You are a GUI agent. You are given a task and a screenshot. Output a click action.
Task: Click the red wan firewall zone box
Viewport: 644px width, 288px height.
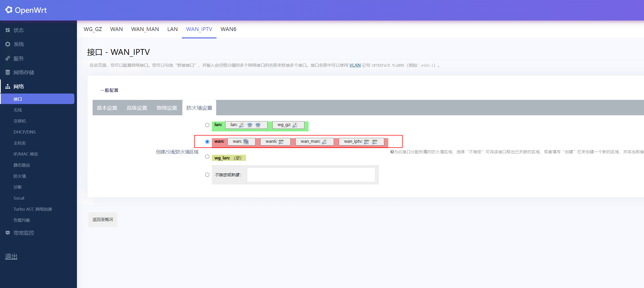[219, 141]
